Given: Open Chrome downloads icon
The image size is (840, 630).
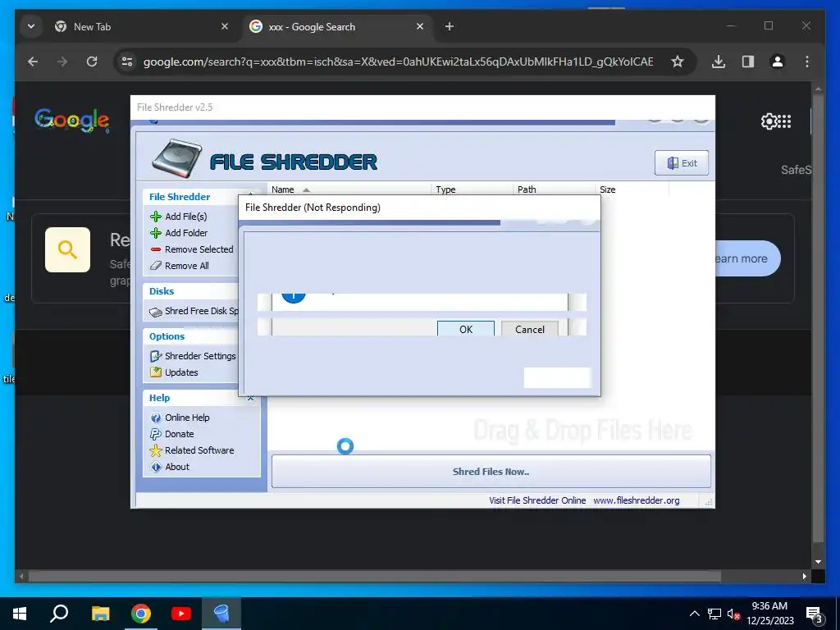Looking at the screenshot, I should [x=719, y=62].
